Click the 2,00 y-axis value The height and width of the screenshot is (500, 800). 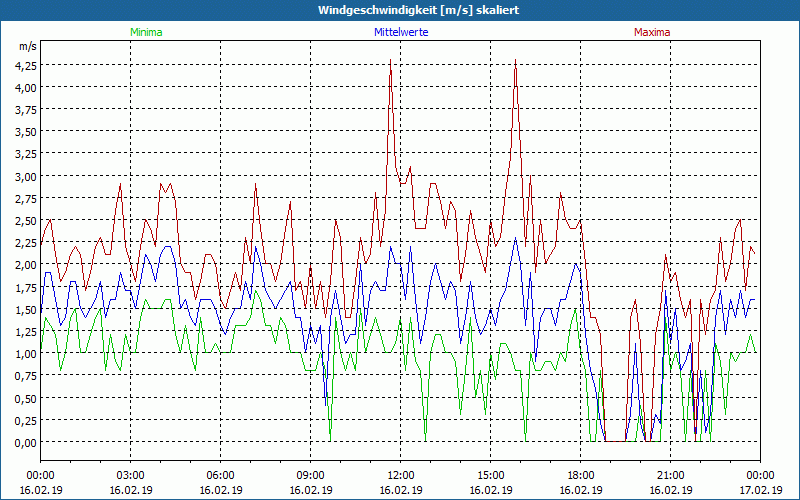click(26, 264)
